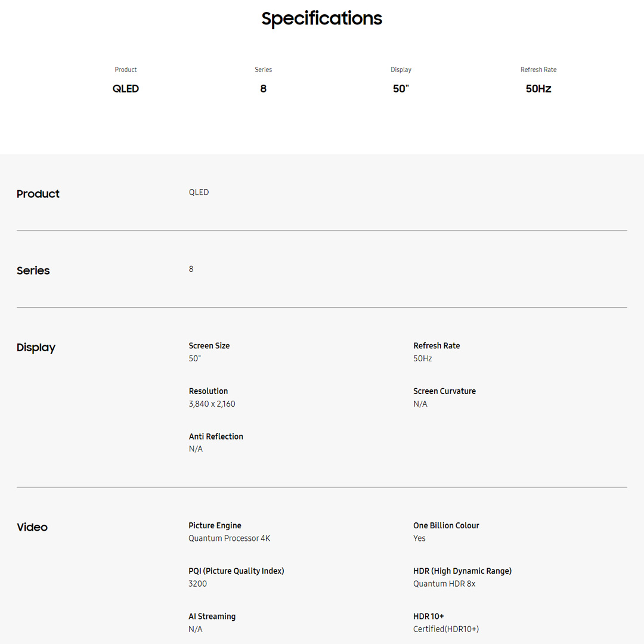This screenshot has width=644, height=644.
Task: Click the QLED value in top summary
Action: pos(126,89)
